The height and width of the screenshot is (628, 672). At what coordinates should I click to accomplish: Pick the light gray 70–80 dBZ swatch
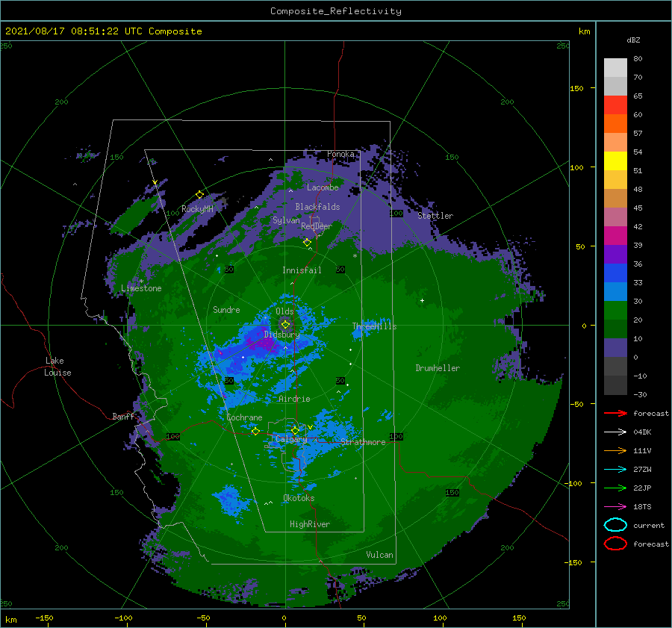click(615, 68)
